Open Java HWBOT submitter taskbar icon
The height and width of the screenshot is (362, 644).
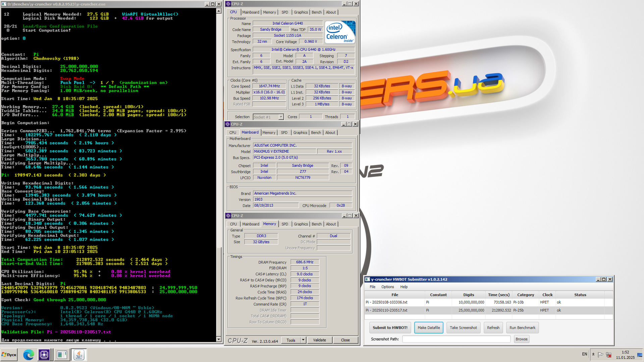click(x=79, y=355)
